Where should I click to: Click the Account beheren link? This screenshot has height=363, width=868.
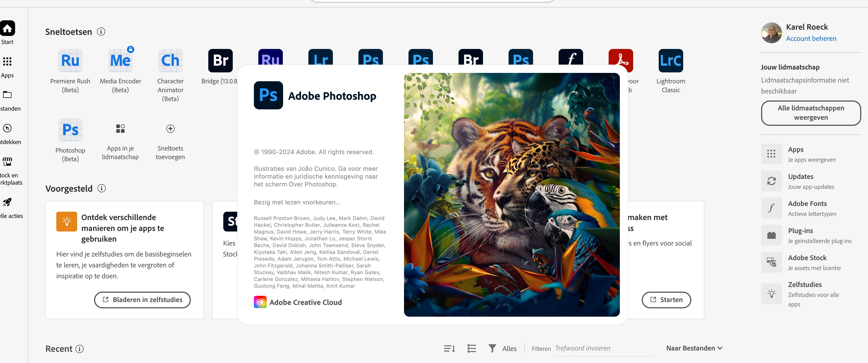[x=811, y=38]
